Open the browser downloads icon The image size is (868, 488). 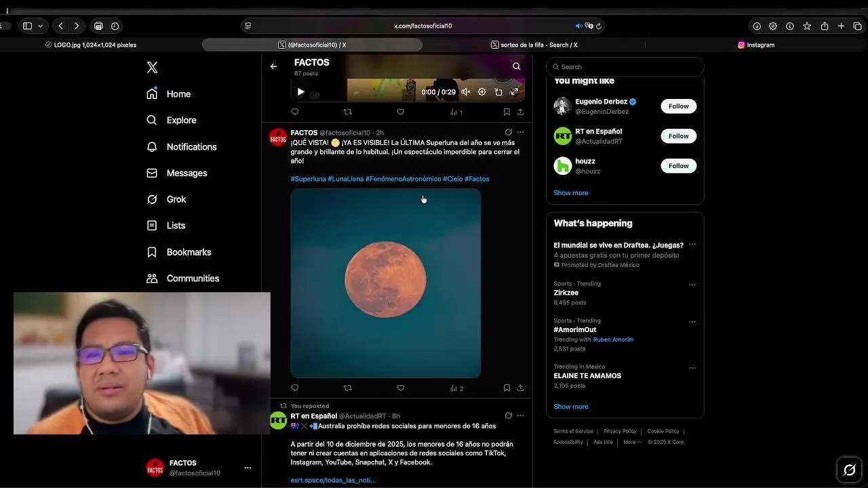[x=757, y=26]
